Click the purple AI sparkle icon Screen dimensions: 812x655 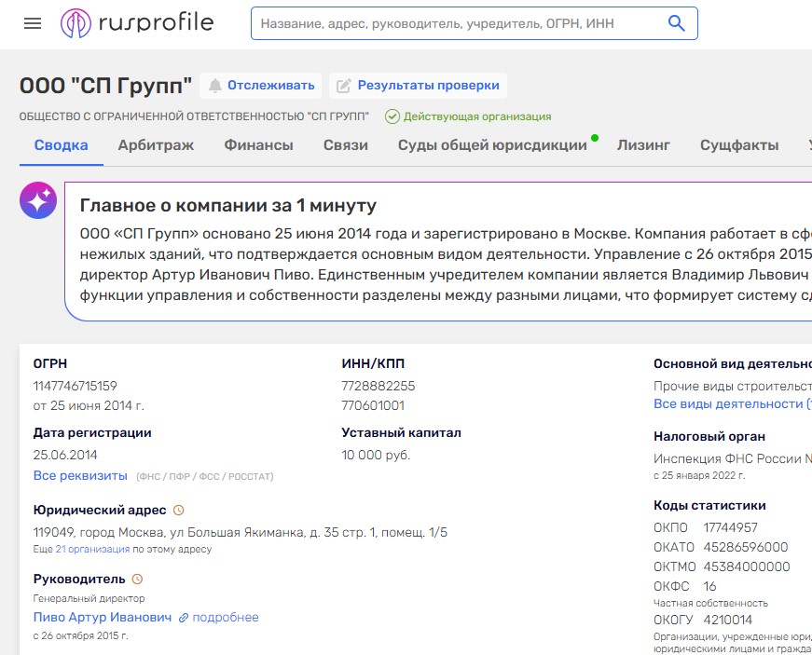click(38, 200)
